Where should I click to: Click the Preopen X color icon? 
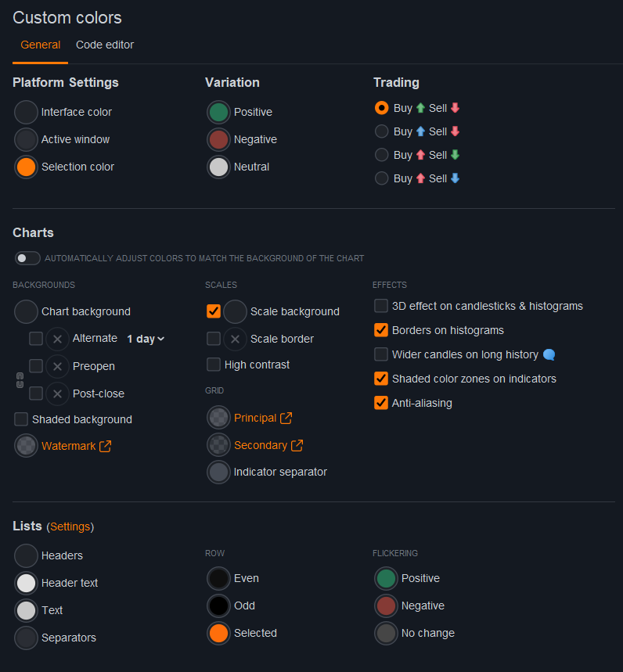(x=57, y=366)
